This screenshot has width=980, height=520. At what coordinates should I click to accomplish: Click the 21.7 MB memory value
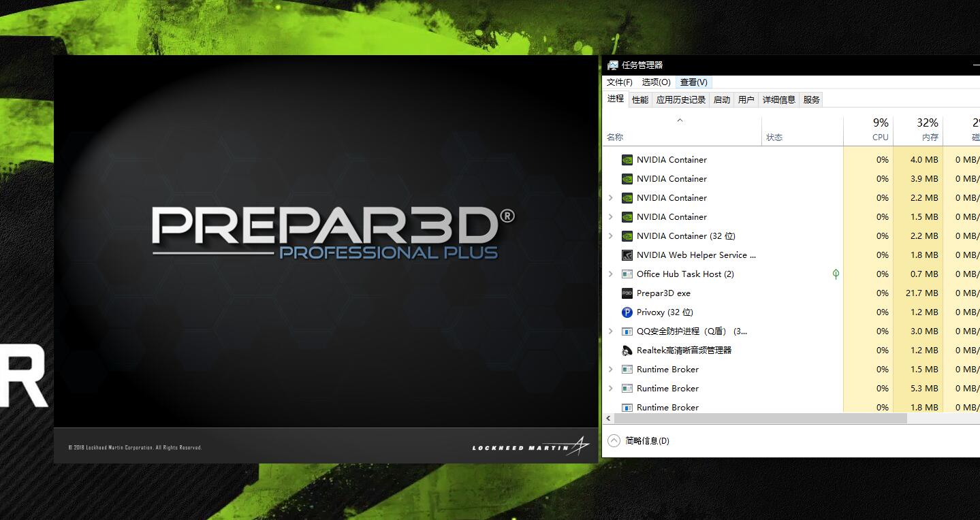[922, 293]
